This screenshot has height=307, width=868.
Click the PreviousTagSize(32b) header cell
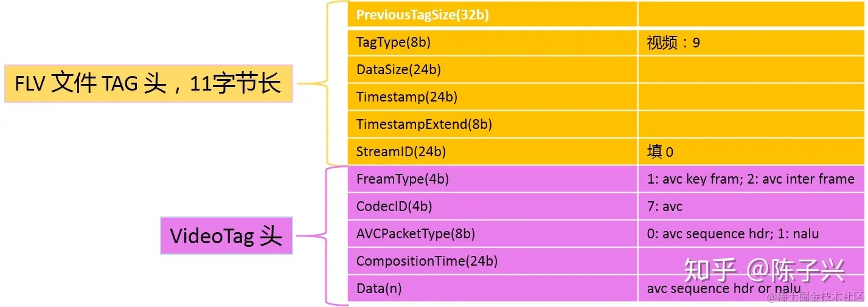492,15
